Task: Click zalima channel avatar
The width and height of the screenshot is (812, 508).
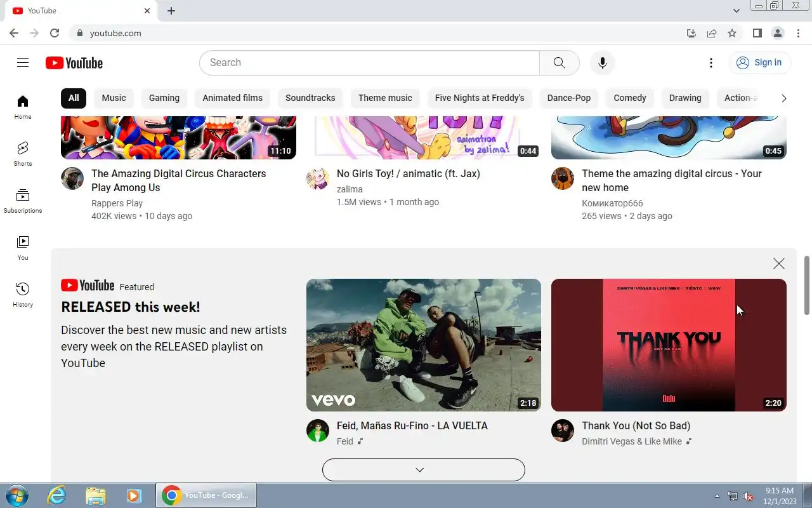Action: click(318, 178)
